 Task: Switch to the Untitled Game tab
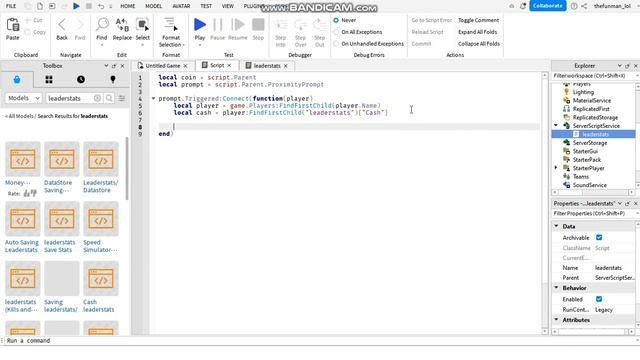[162, 66]
